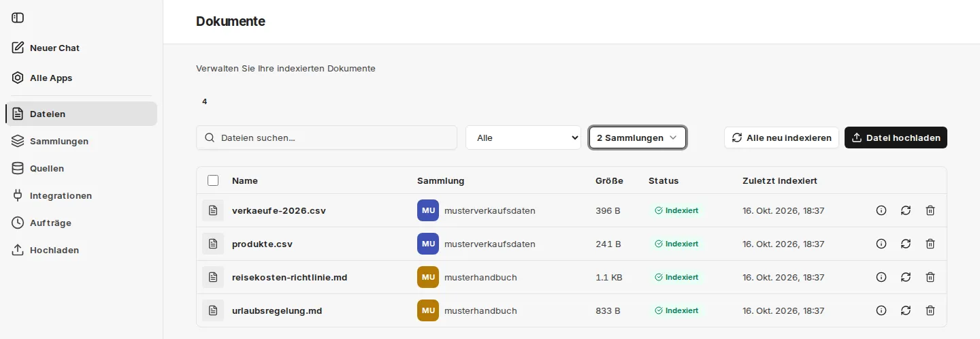
Task: Click size value 833 B
Action: pos(608,310)
